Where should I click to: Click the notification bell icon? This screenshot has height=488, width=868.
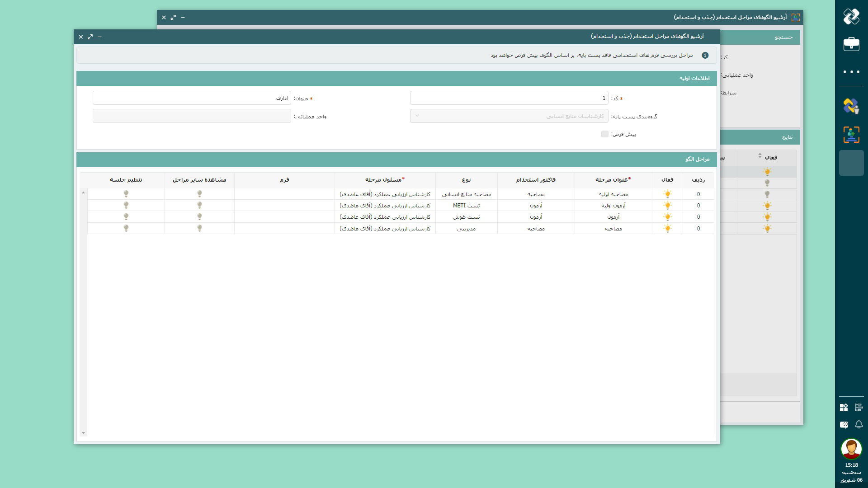859,424
